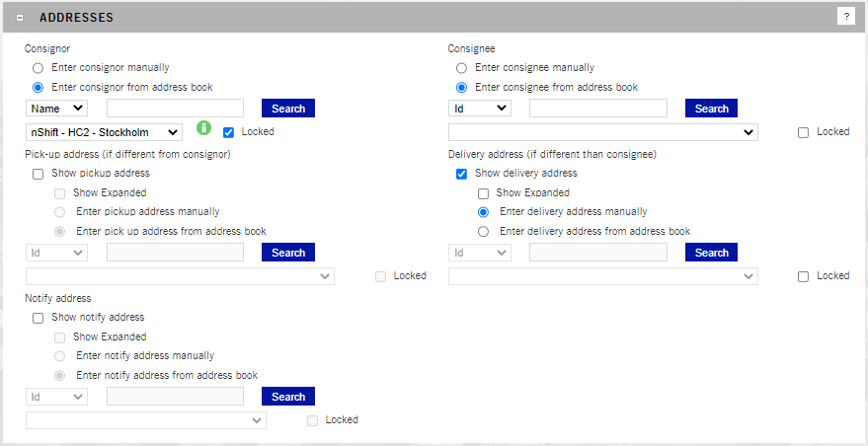
Task: Expand the 'nShift - HC2 - Stockholm' dropdown
Action: coord(104,132)
